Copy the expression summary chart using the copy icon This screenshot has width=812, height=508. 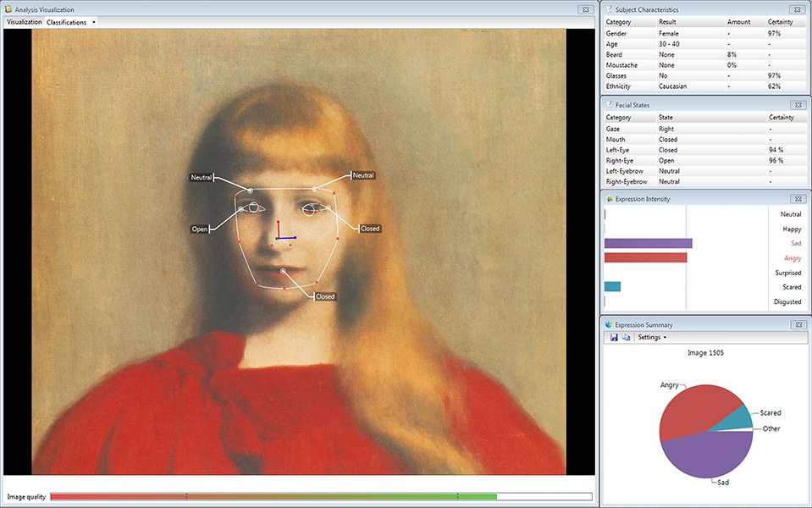[x=626, y=337]
